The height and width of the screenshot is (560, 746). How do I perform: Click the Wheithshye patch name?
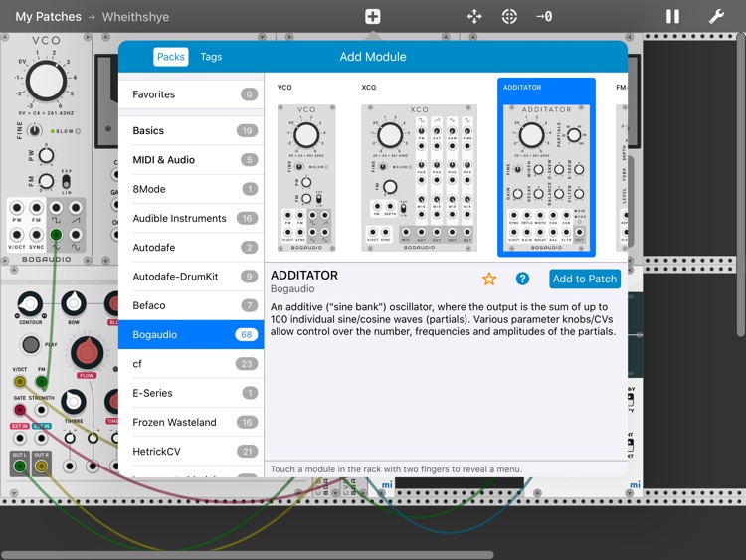point(135,17)
